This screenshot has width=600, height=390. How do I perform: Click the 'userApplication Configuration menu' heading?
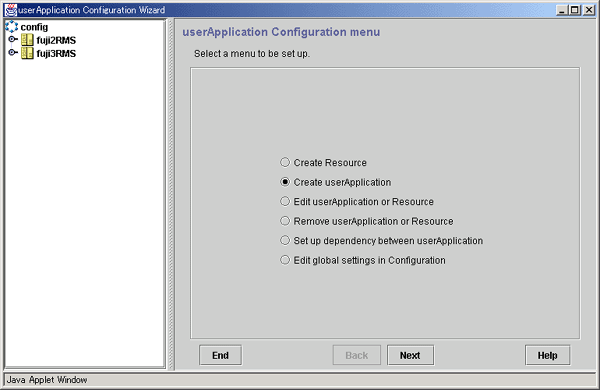pos(281,32)
